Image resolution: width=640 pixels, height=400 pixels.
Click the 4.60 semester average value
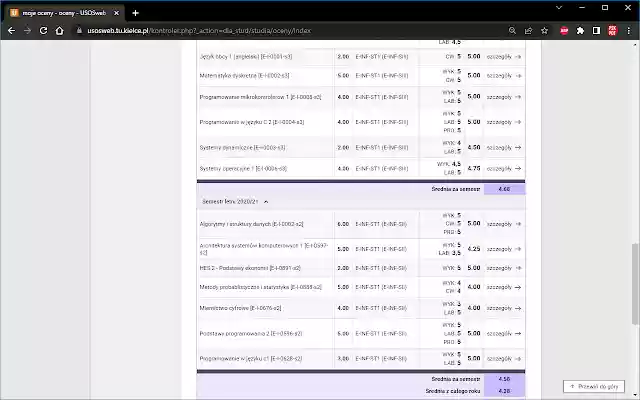coord(504,189)
